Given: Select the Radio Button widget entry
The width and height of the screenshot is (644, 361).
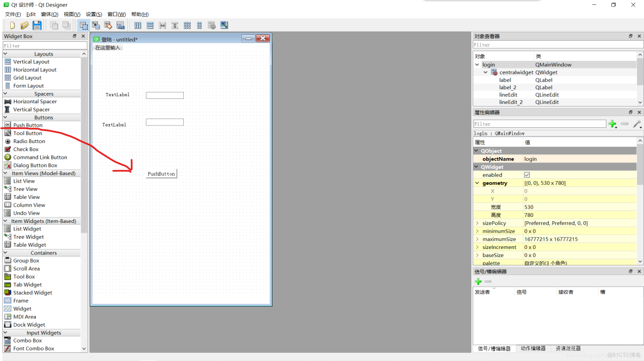Looking at the screenshot, I should 30,141.
